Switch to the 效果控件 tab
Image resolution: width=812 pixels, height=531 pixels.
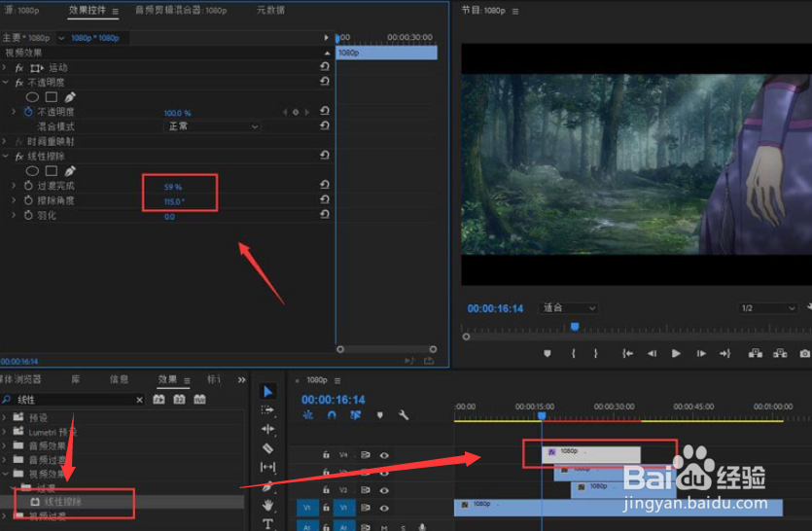pyautogui.click(x=88, y=10)
